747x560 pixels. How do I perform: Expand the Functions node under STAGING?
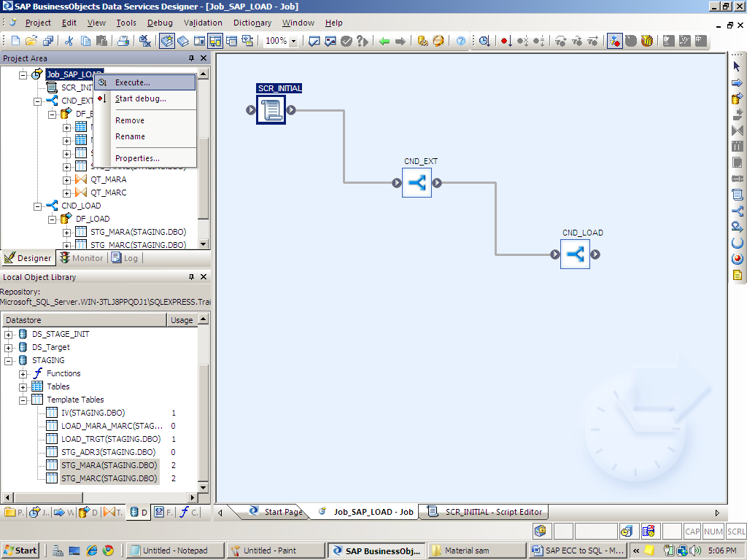[23, 374]
